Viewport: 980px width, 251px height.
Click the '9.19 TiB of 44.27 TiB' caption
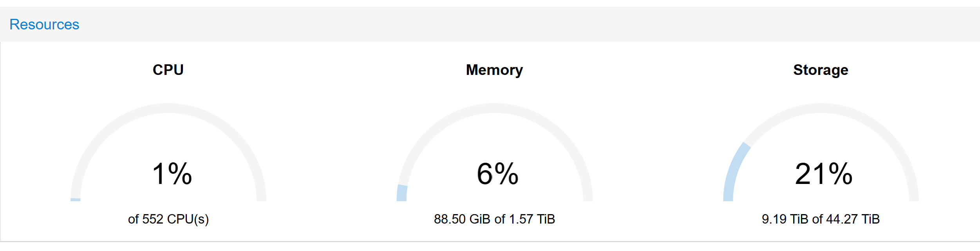tap(821, 219)
